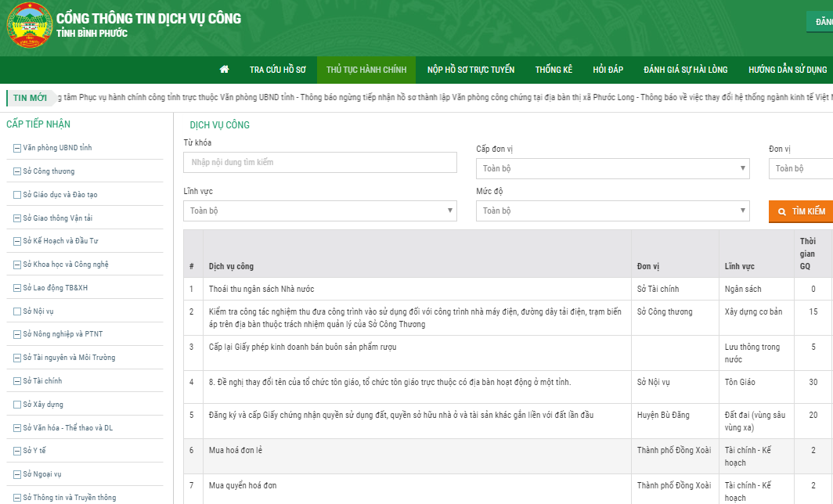Check the Sở Xây dựng box

[x=17, y=405]
